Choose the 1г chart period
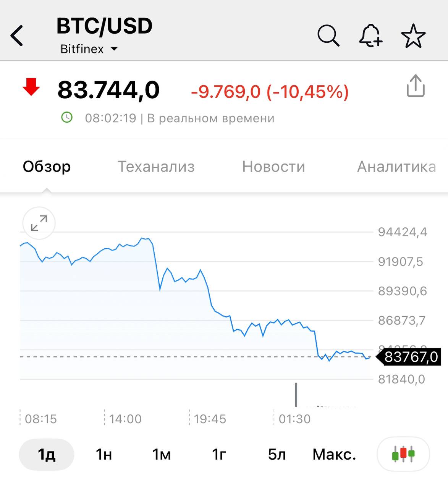Viewport: 448px width, 489px height. point(219,455)
